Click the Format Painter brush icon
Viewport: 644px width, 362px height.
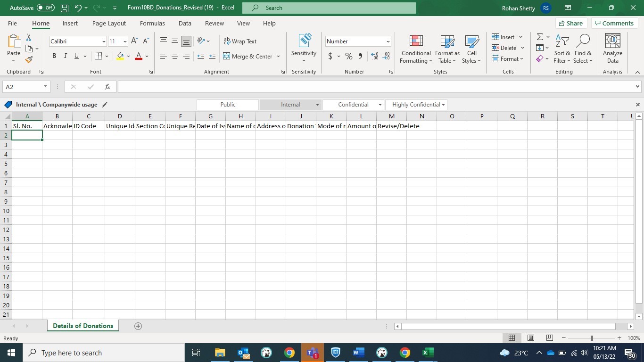[x=29, y=60]
